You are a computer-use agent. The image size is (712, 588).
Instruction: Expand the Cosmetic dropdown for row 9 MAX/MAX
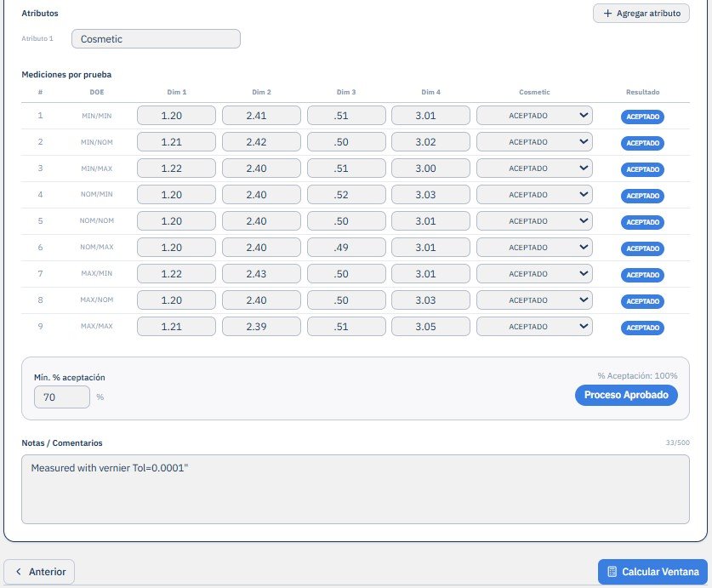[534, 326]
